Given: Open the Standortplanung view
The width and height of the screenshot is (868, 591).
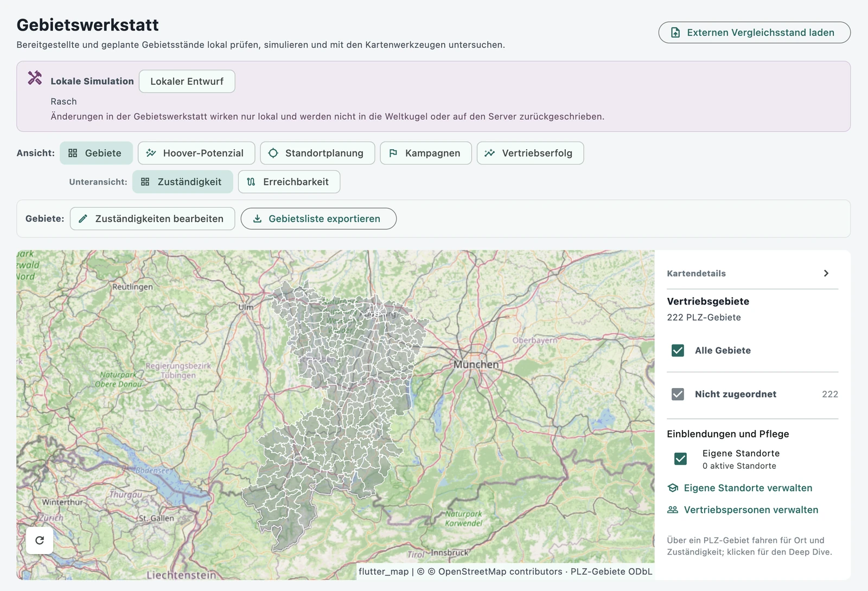Looking at the screenshot, I should coord(317,153).
